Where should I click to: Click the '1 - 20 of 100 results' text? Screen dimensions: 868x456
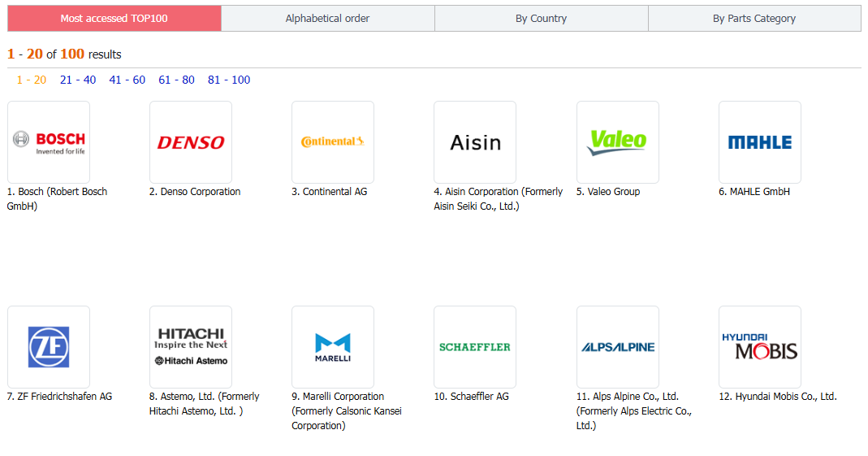coord(64,54)
